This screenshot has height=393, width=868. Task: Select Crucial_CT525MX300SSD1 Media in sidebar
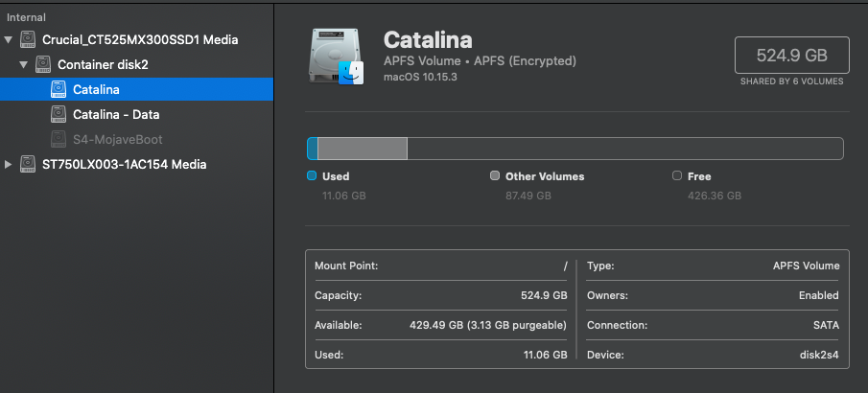coord(140,40)
